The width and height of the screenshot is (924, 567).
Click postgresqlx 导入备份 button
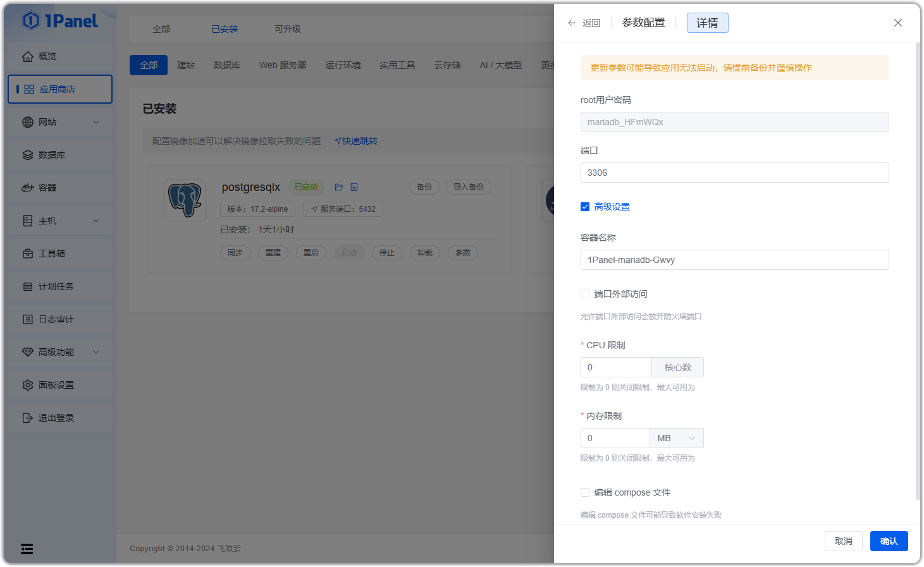[x=469, y=187]
